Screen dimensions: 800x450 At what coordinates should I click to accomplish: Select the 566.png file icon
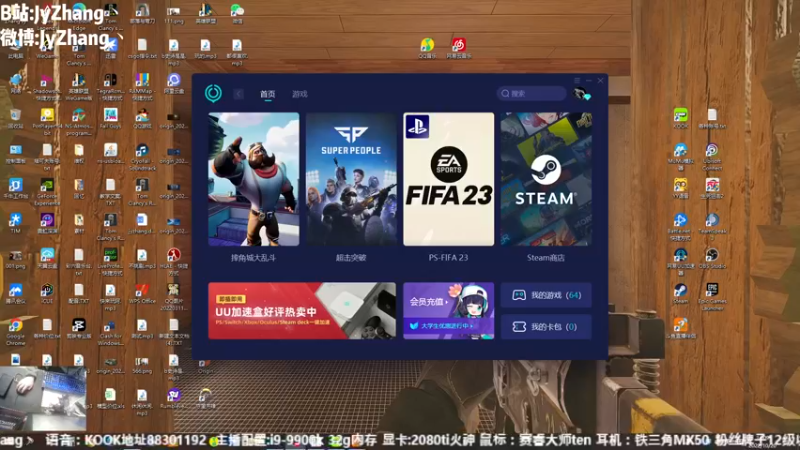142,364
